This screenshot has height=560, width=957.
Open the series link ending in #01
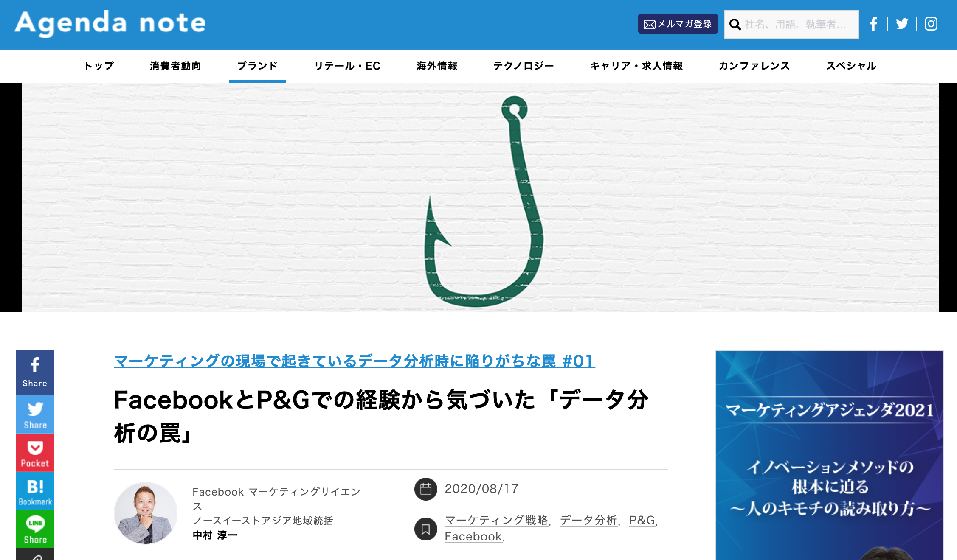pos(354,361)
